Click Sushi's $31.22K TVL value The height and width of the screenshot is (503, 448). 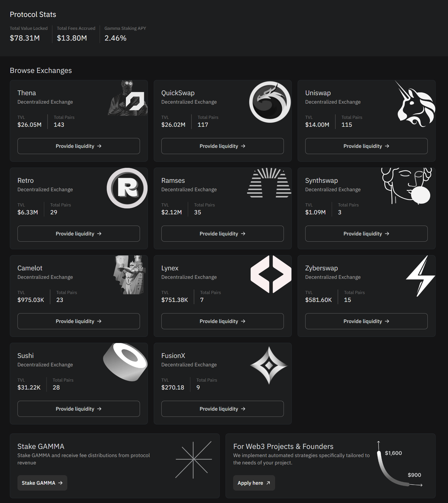tap(29, 388)
